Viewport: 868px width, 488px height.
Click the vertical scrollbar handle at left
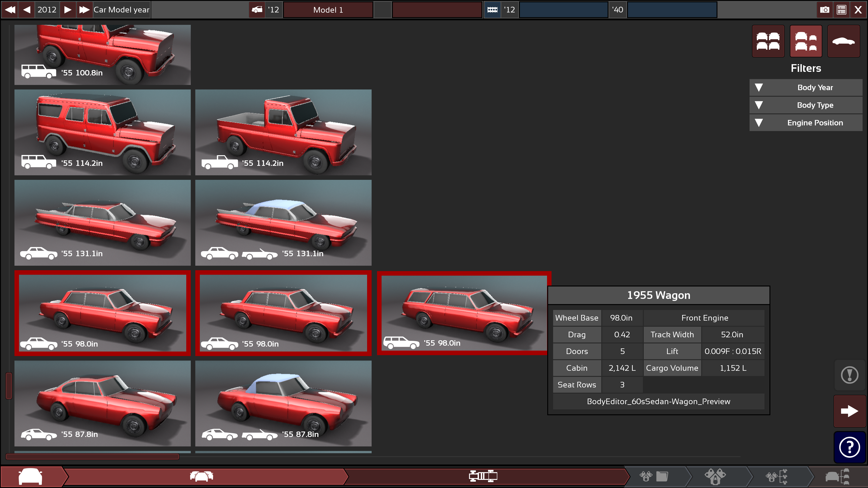pyautogui.click(x=9, y=386)
